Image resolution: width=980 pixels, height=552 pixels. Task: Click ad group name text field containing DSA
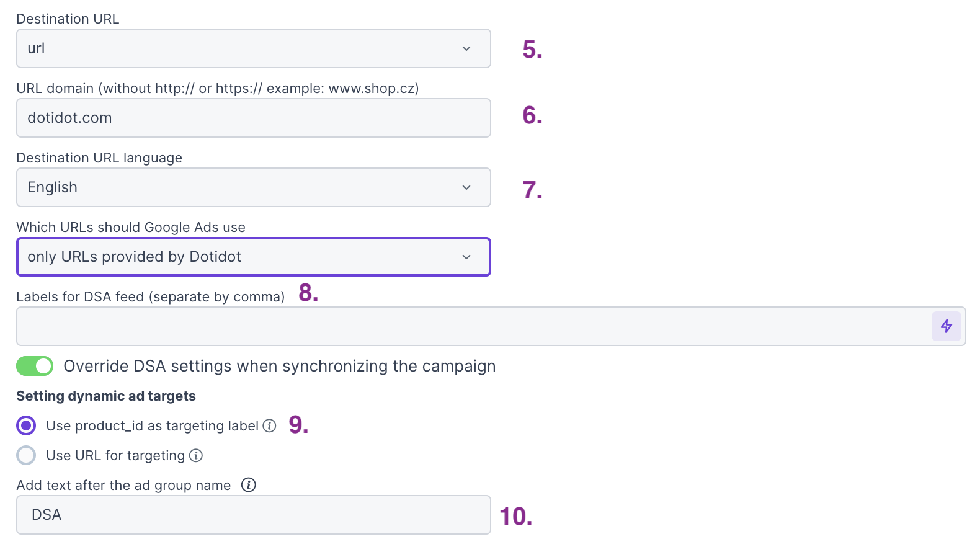[x=253, y=515]
